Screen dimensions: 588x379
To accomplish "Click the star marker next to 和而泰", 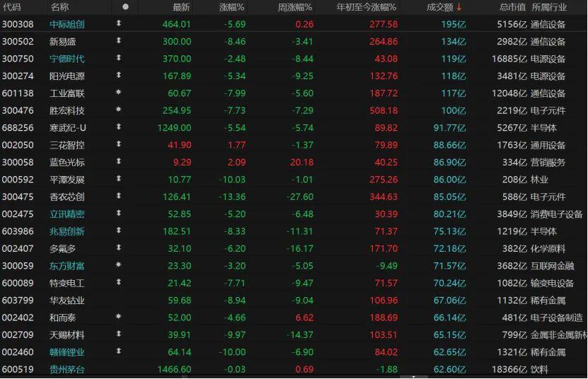I will pyautogui.click(x=118, y=317).
